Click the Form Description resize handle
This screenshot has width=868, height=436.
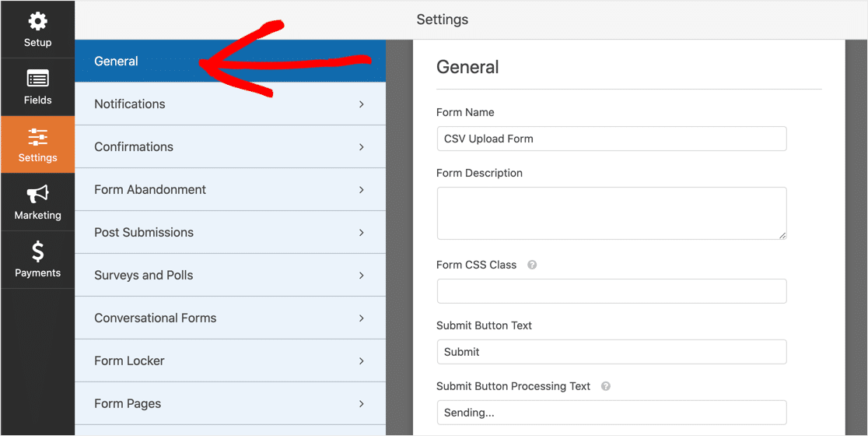click(782, 235)
